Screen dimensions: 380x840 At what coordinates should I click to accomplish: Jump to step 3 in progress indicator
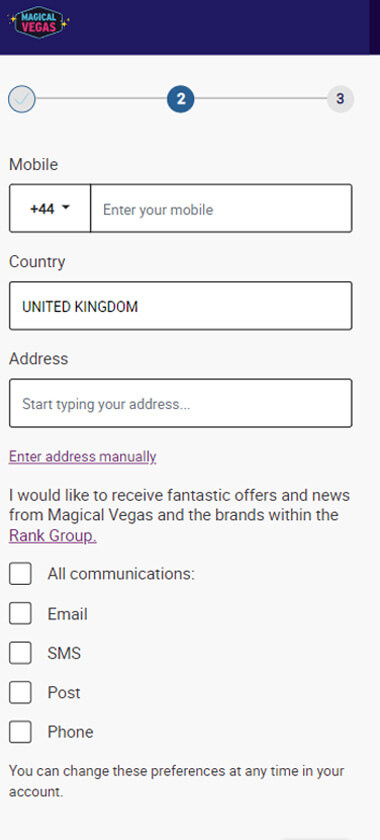click(340, 99)
